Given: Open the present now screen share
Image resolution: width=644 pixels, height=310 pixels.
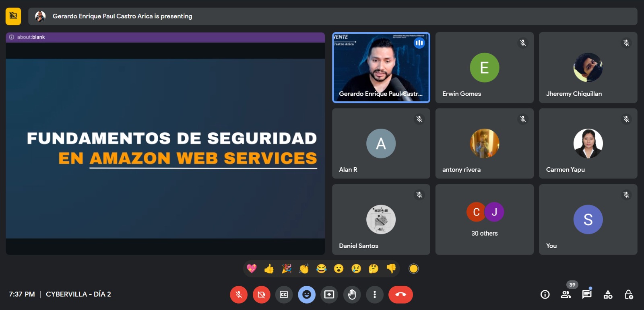Looking at the screenshot, I should pos(329,295).
